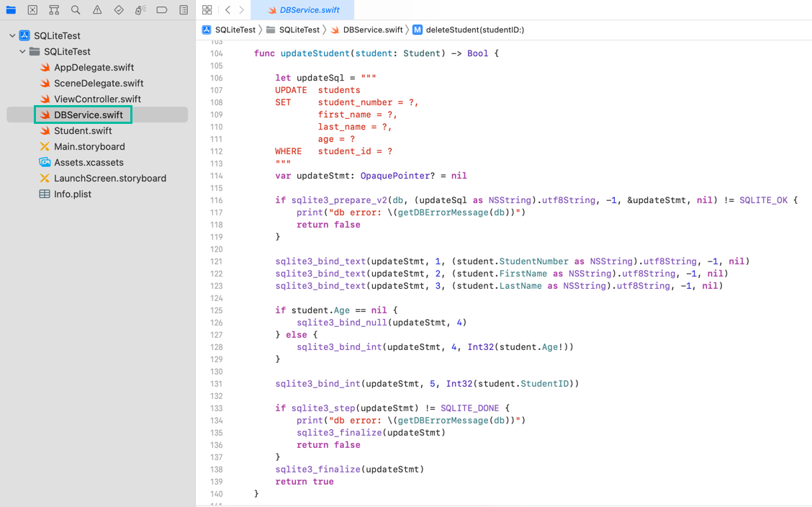Open the Debug navigator
The height and width of the screenshot is (507, 812).
pos(140,10)
